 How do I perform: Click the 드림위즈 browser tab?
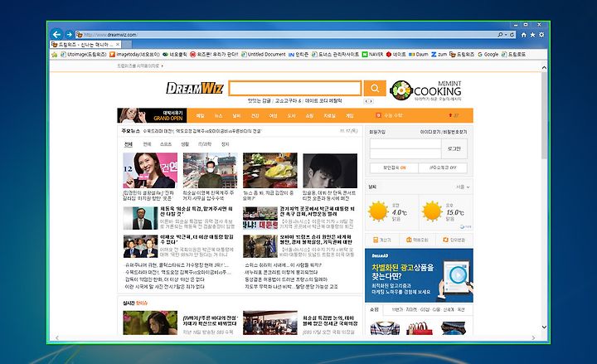coord(85,45)
